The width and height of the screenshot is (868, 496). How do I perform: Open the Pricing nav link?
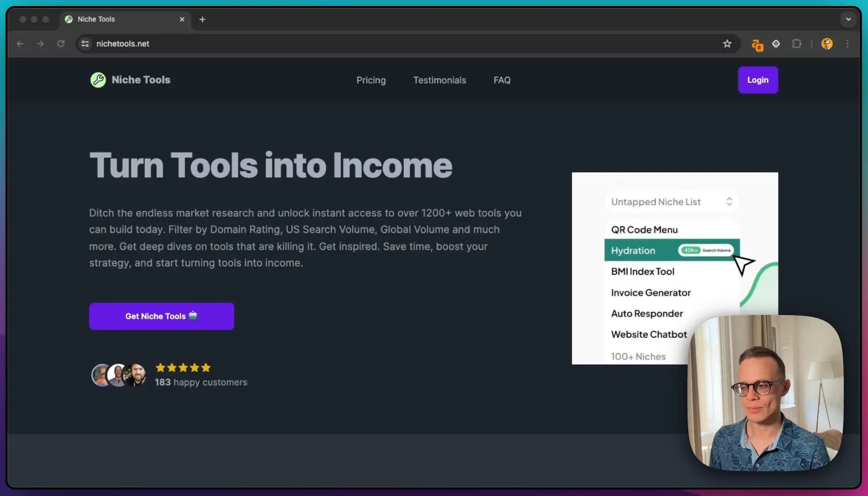coord(371,80)
